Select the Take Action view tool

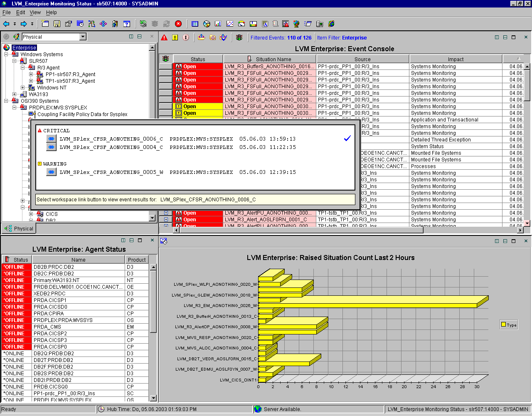point(308,24)
